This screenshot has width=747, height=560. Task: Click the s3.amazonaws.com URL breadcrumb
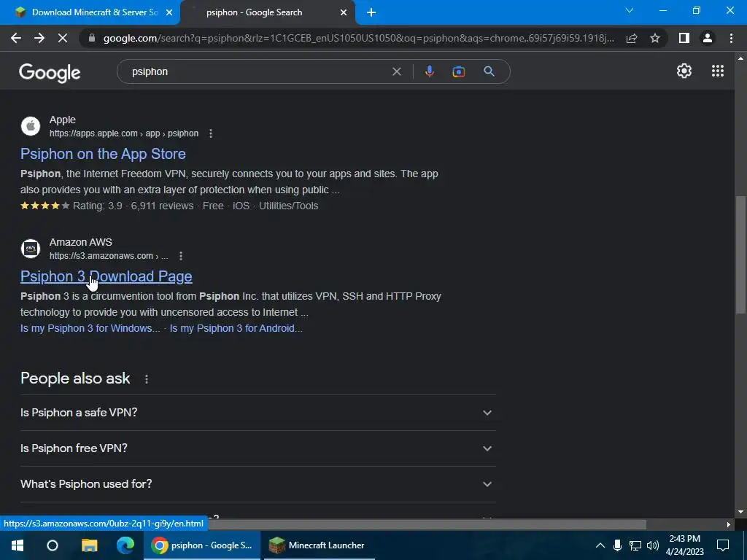pos(109,256)
